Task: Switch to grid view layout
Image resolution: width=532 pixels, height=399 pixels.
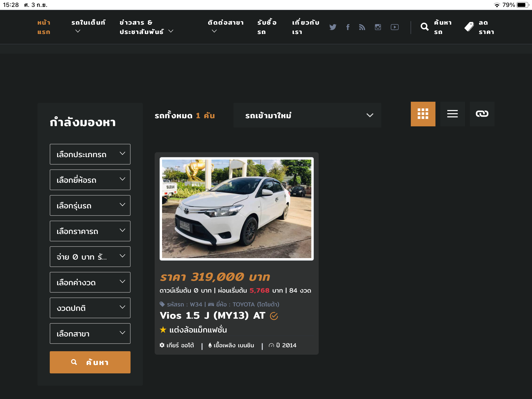Action: pos(423,114)
